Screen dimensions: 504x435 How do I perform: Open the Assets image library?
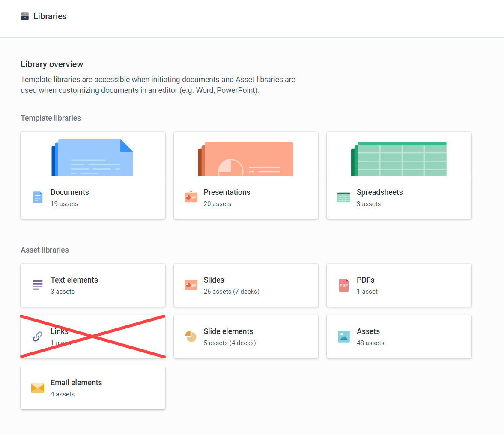(x=399, y=337)
